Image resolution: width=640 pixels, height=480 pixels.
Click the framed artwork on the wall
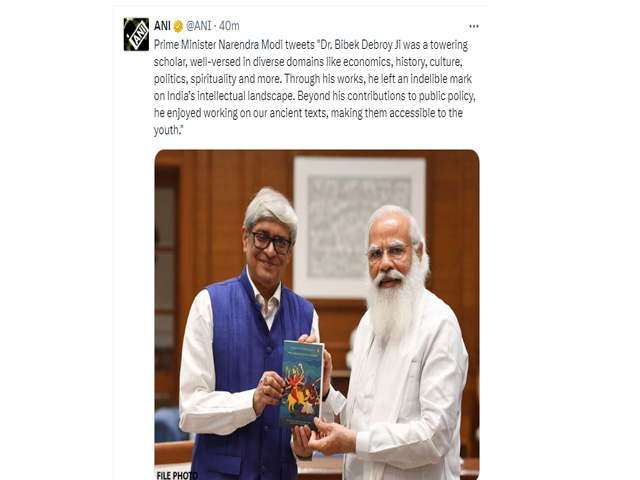pos(359,224)
